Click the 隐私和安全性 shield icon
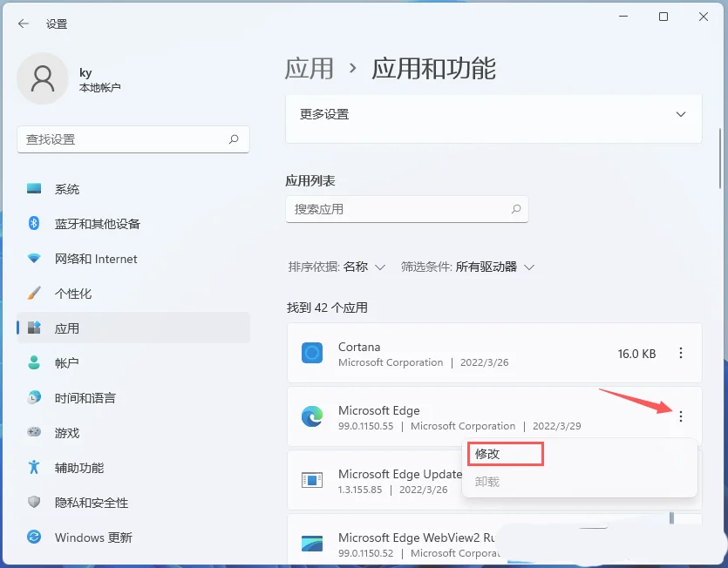 click(34, 502)
